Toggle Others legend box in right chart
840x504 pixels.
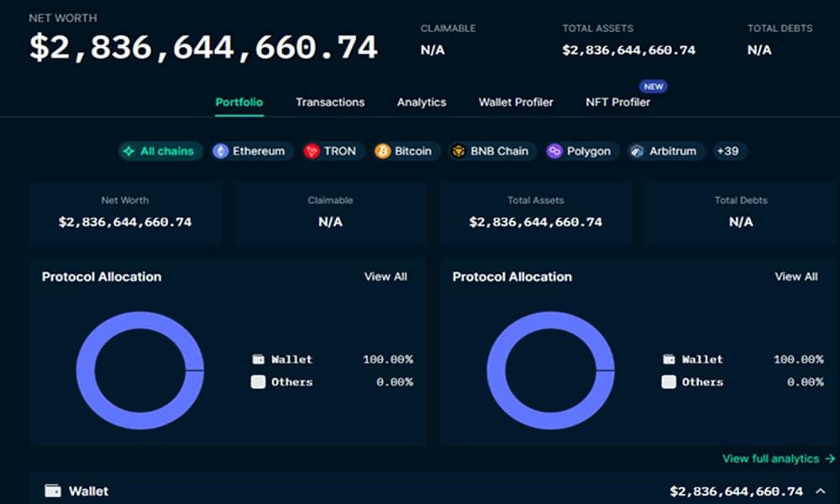point(669,381)
